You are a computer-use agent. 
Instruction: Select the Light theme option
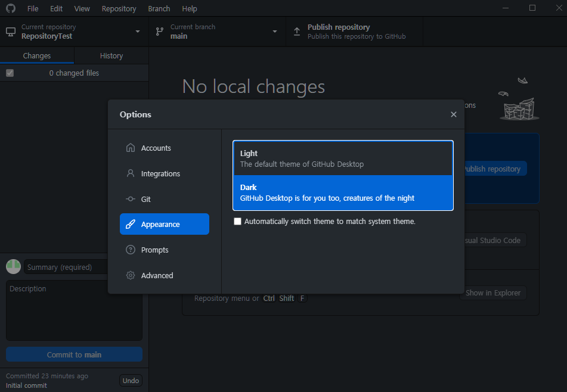pyautogui.click(x=343, y=158)
